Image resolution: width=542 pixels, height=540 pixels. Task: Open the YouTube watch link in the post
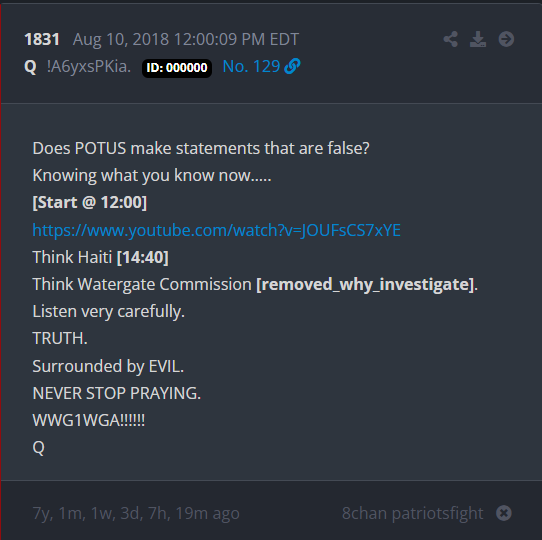tap(216, 230)
